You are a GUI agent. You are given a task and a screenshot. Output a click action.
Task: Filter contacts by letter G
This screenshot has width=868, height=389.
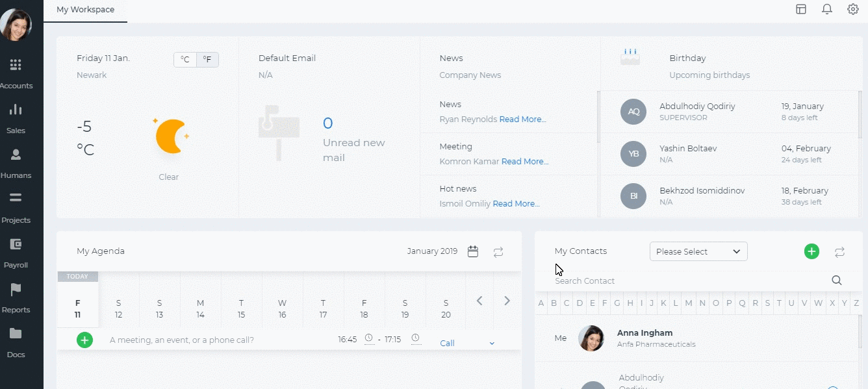pyautogui.click(x=617, y=303)
